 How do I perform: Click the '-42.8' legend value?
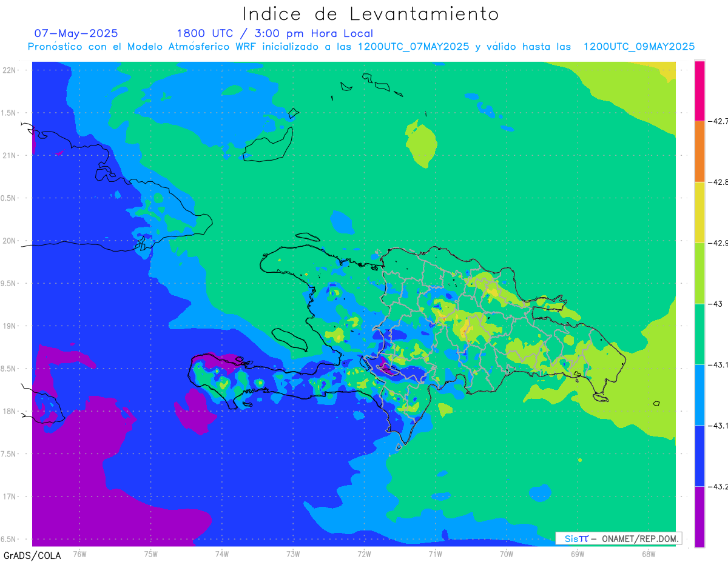pos(718,182)
